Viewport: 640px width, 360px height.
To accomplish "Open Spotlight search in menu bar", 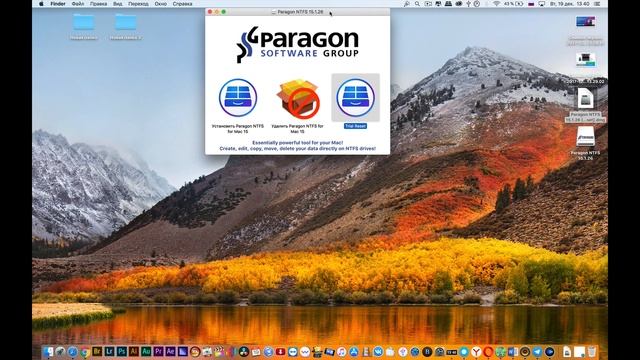I will pos(417,4).
